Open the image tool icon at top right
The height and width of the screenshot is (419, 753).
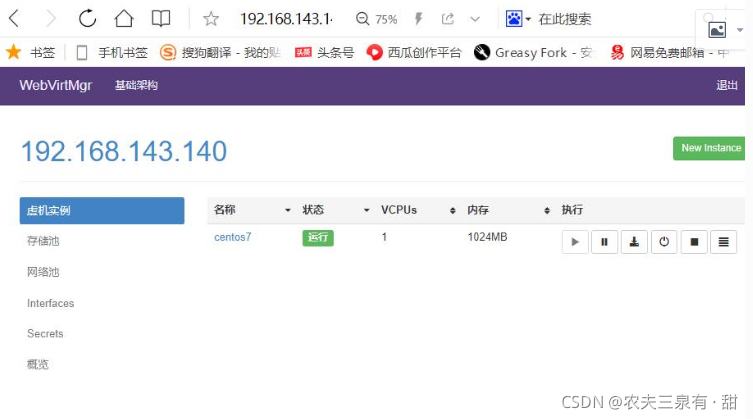[717, 30]
